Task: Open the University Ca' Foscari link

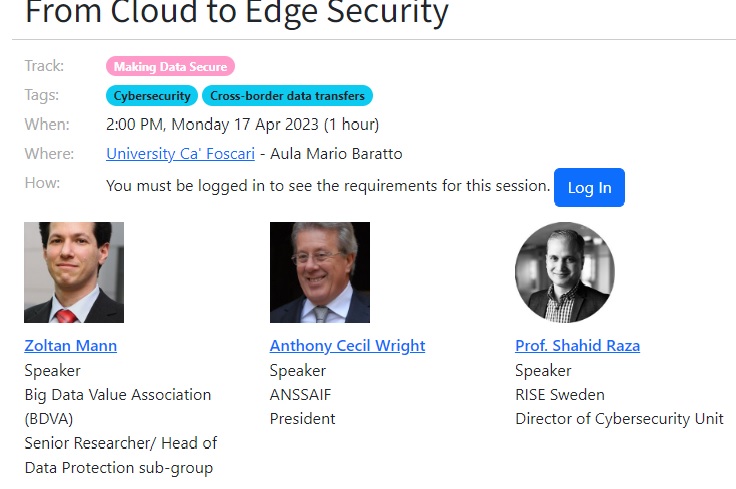Action: click(x=180, y=153)
